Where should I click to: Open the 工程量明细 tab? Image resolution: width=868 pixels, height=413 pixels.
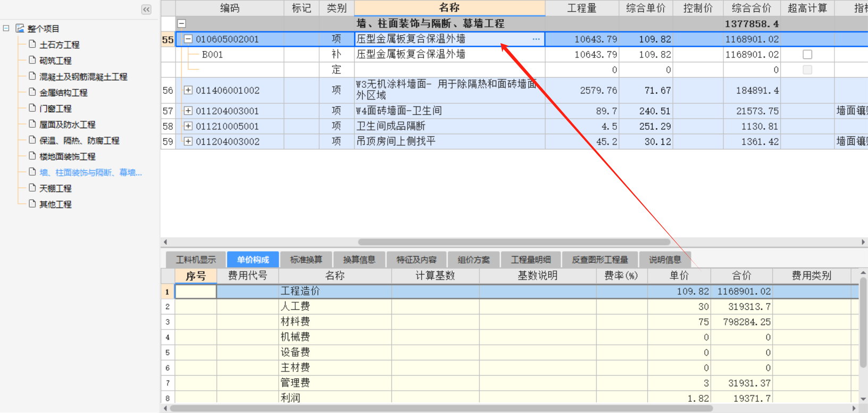pyautogui.click(x=531, y=260)
